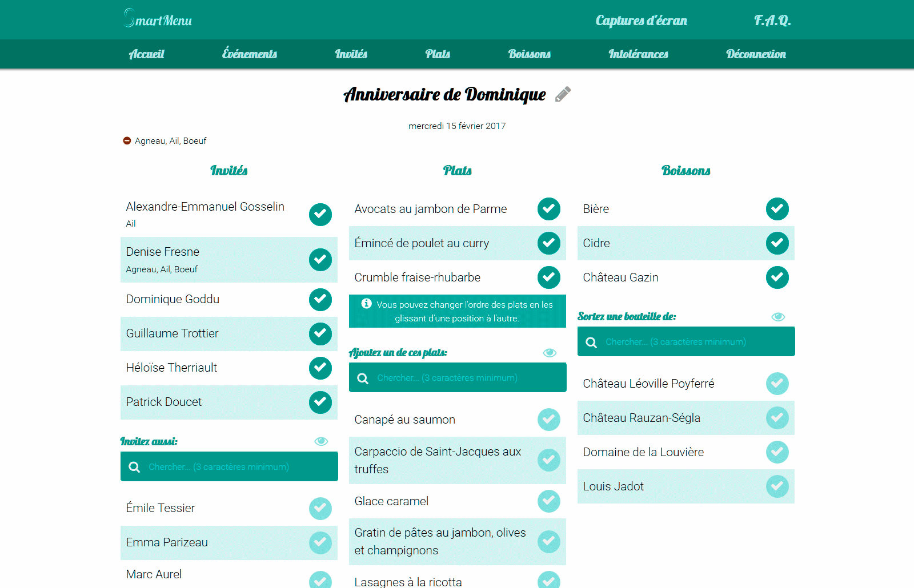
Task: Hide the Ajoutez un de ces plats list
Action: tap(550, 353)
